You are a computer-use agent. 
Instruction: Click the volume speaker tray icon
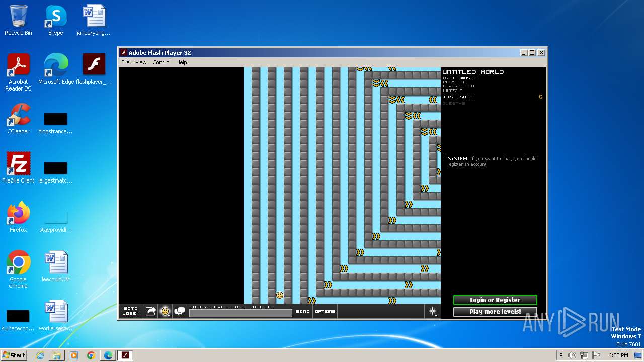click(x=572, y=355)
